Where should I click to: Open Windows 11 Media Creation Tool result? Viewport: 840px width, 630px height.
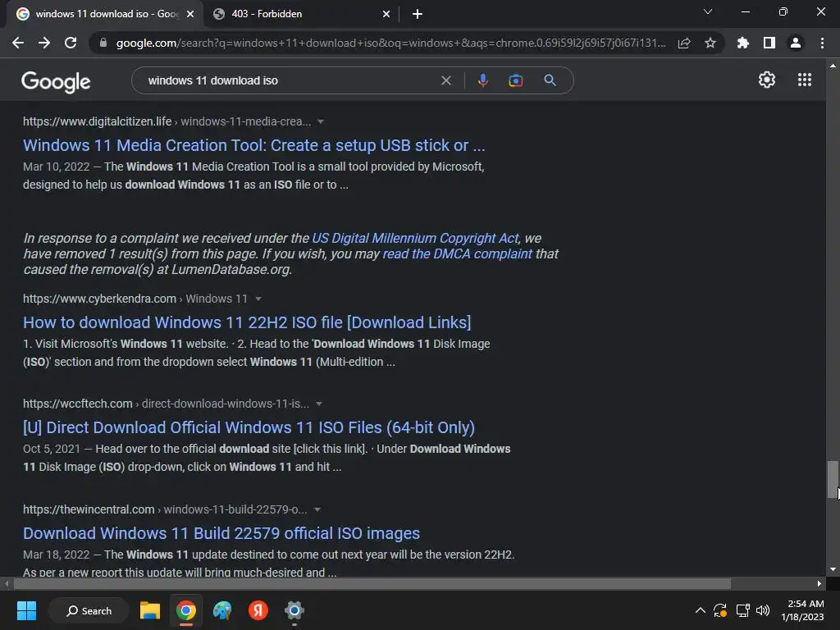tap(254, 145)
